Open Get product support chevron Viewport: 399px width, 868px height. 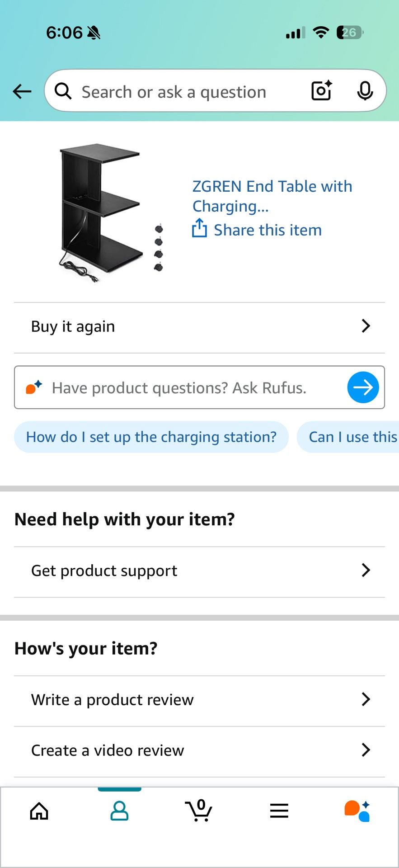366,571
